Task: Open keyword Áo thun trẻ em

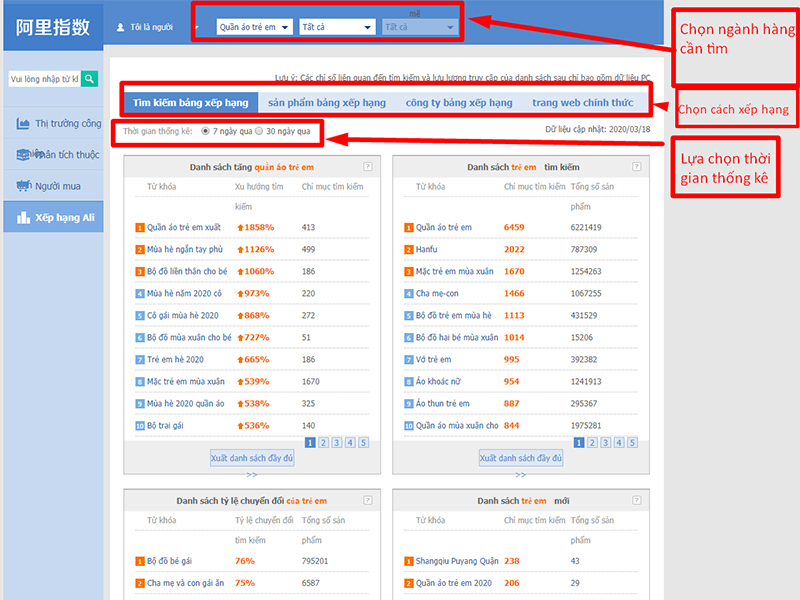Action: (442, 404)
